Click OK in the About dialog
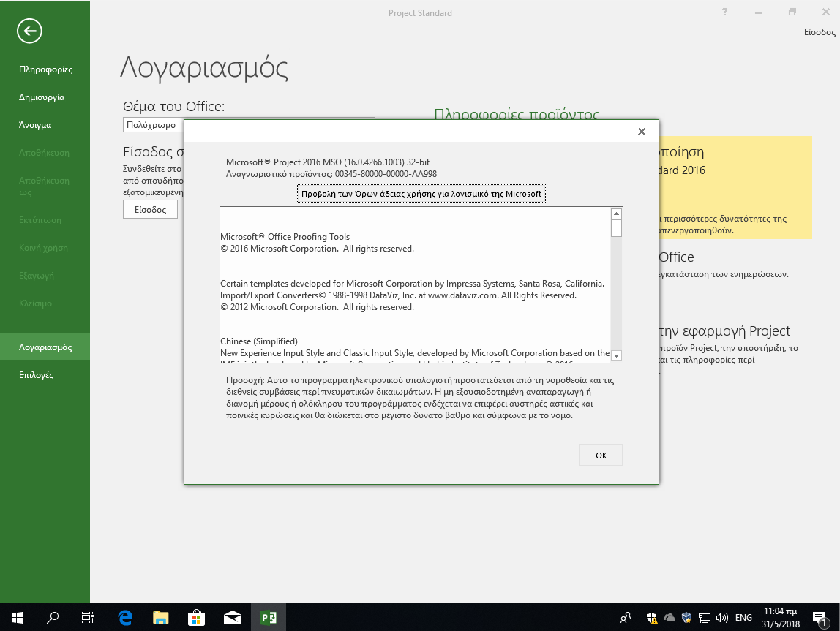 [x=601, y=456]
